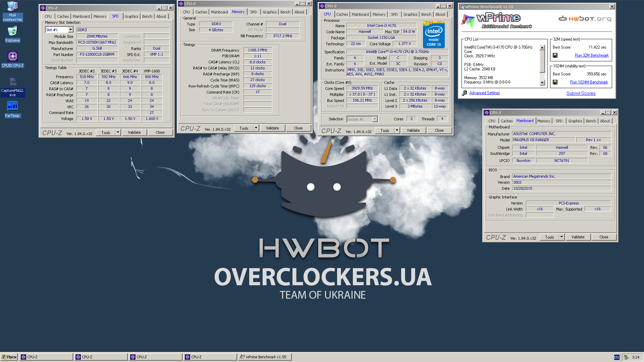This screenshot has height=362, width=644.
Task: Click the CPU-Z SPD window title icon
Action: tap(43, 8)
